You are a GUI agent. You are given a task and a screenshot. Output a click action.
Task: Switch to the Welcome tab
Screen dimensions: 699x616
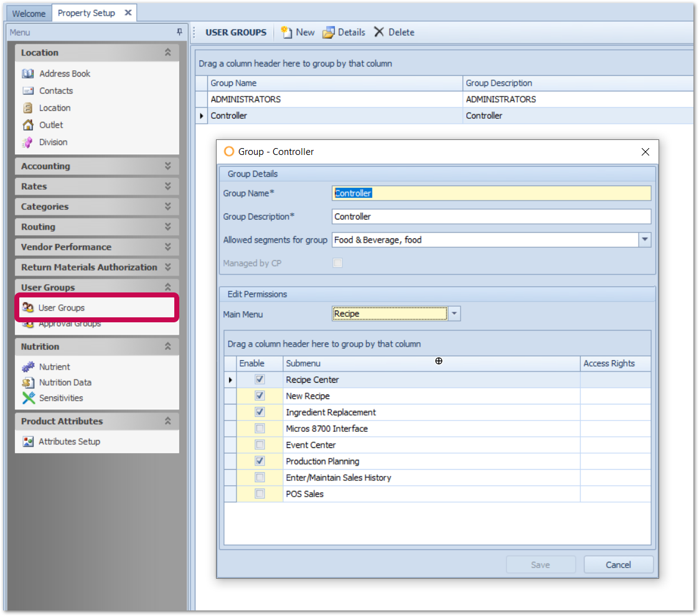click(x=29, y=13)
